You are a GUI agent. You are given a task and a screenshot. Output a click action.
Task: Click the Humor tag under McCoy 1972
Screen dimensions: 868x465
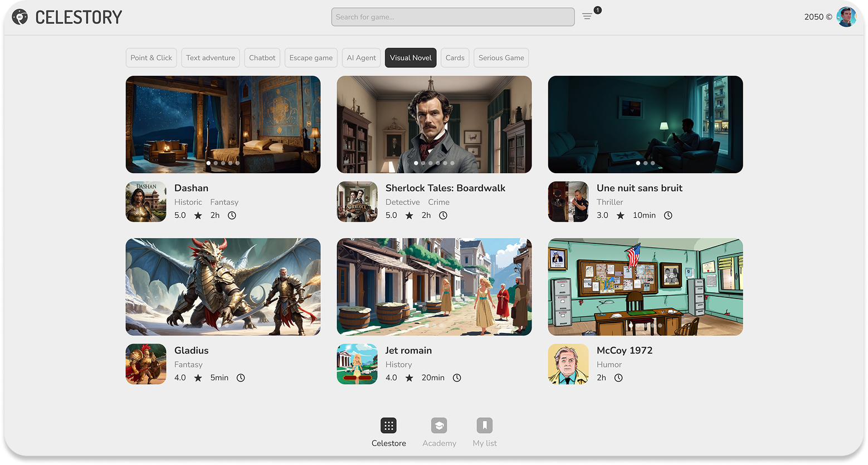click(x=609, y=365)
